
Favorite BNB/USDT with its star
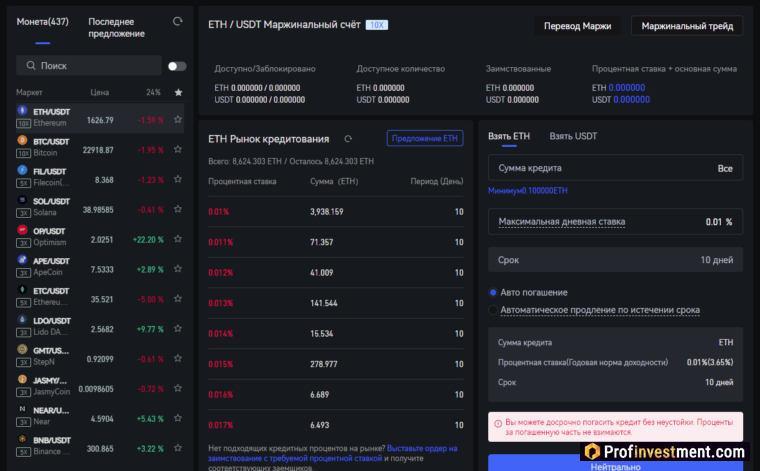tap(178, 448)
